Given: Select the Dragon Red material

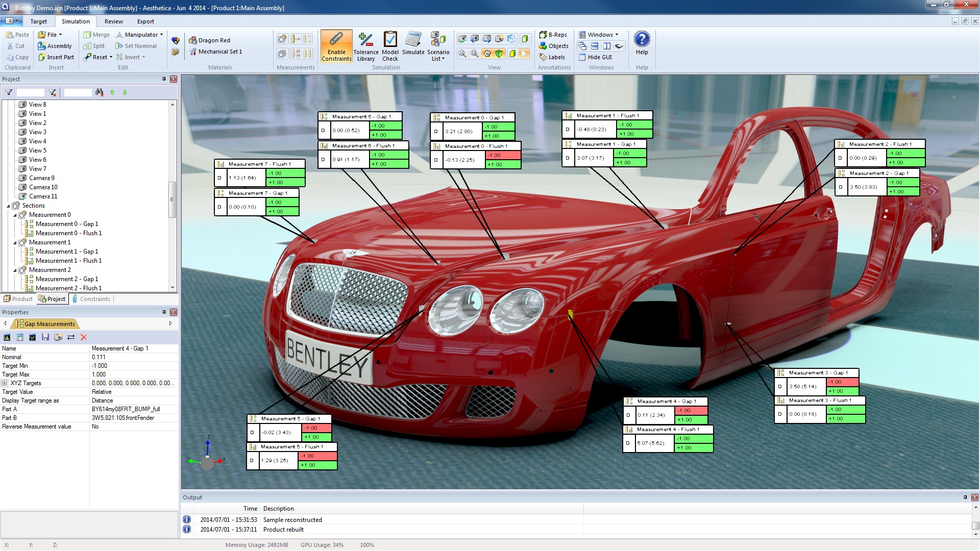Looking at the screenshot, I should coord(209,40).
